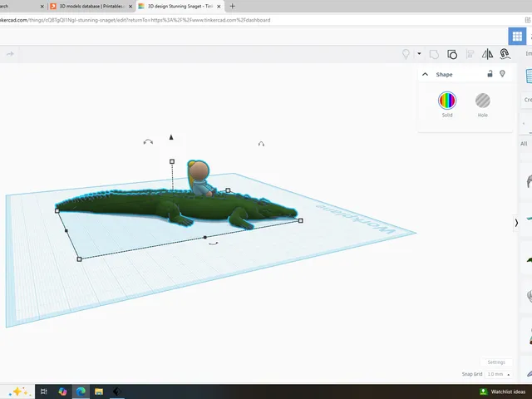The width and height of the screenshot is (532, 399).
Task: Open the Snap Grid 1.0 mm dropdown
Action: (x=499, y=374)
